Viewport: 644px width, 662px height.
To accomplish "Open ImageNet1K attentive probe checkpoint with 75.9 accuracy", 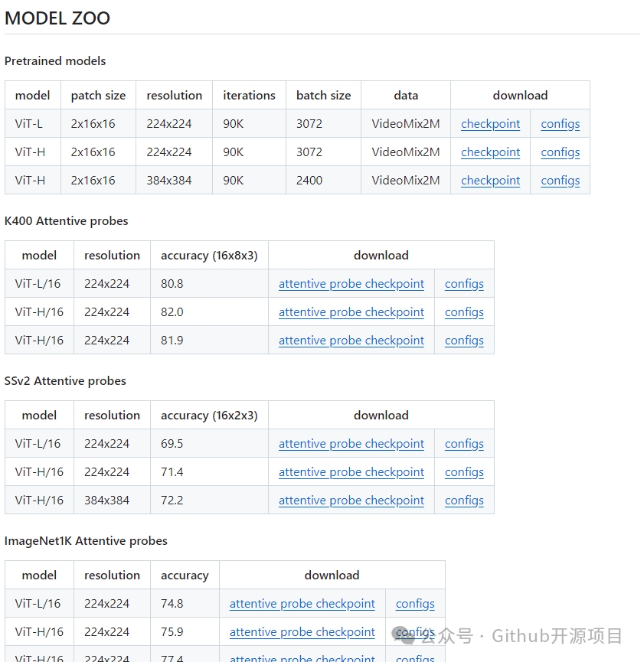I will (x=302, y=632).
